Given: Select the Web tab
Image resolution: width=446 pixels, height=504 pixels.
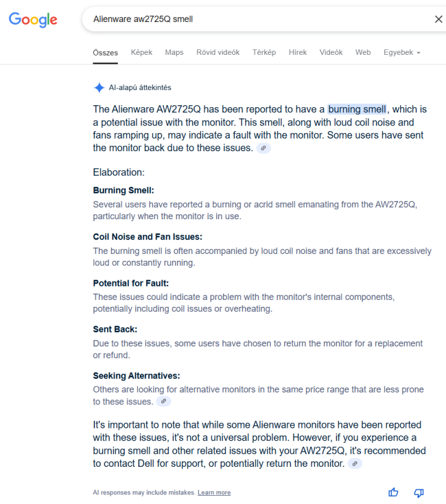Looking at the screenshot, I should coord(363,52).
